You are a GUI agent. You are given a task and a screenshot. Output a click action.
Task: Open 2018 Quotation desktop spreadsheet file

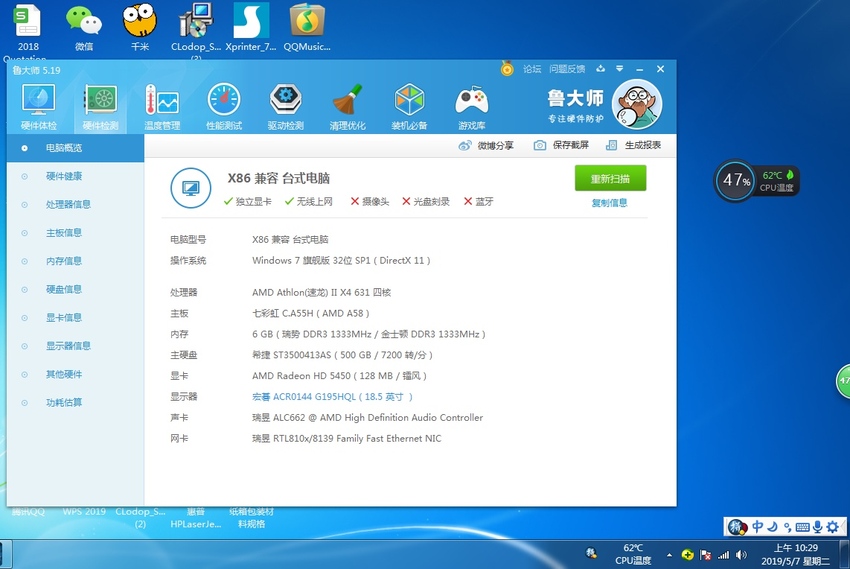[28, 31]
